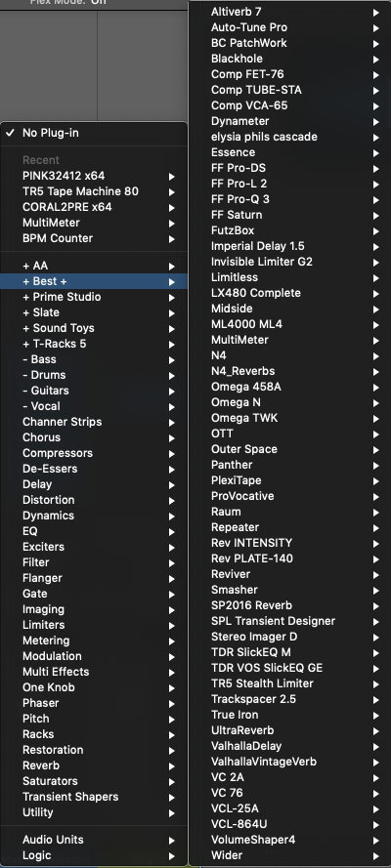The width and height of the screenshot is (391, 868).
Task: Choose CORAL2PRE x64 from recent list
Action: click(x=94, y=207)
